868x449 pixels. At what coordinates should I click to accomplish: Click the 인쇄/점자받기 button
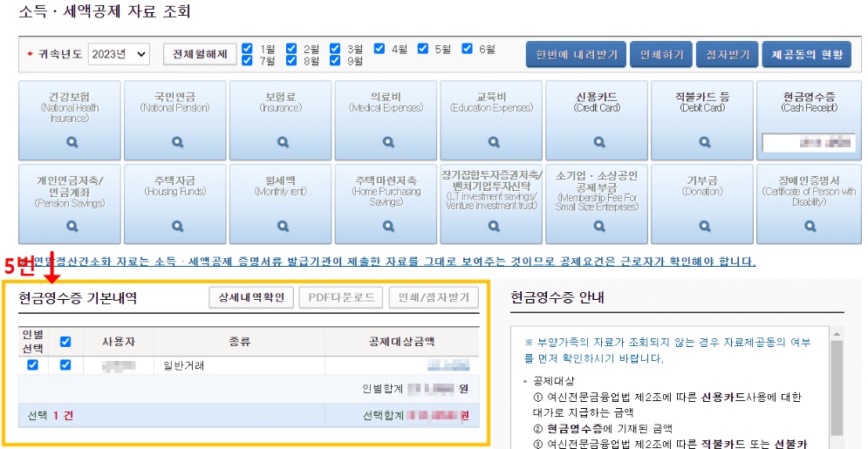pyautogui.click(x=434, y=297)
